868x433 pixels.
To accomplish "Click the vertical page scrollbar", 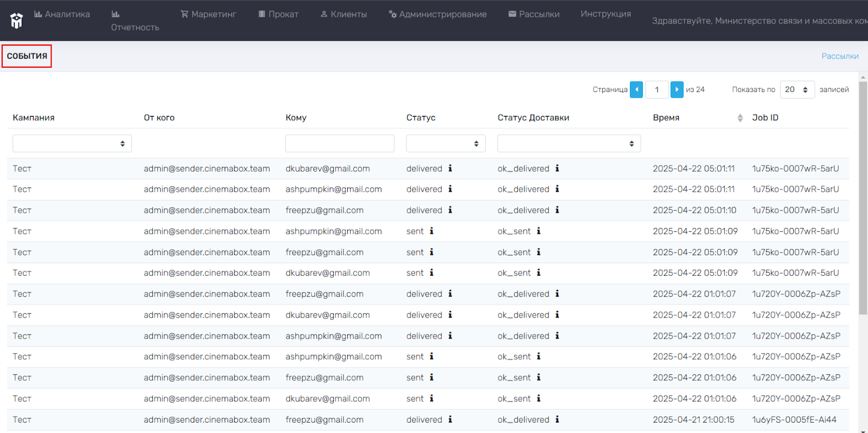I will pyautogui.click(x=863, y=198).
